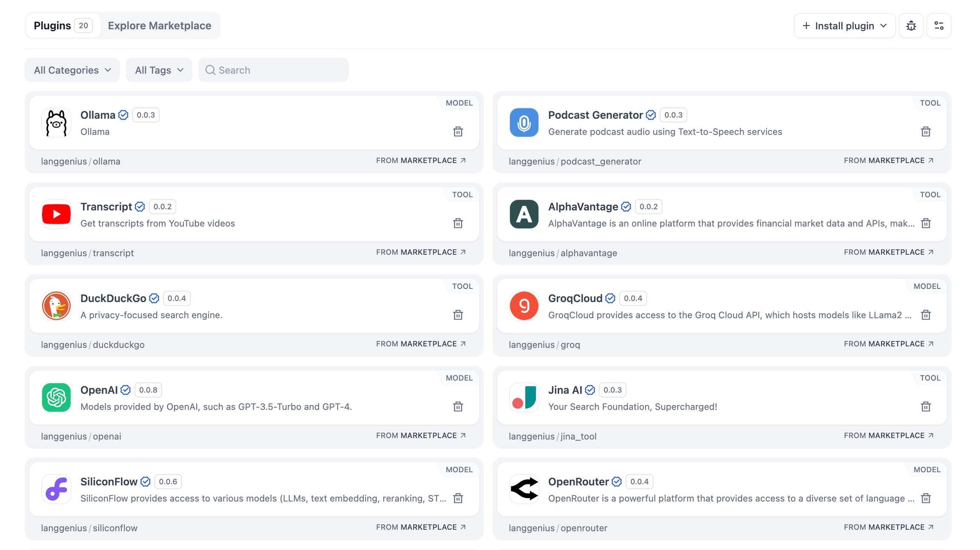The width and height of the screenshot is (980, 550).
Task: Open Ollama's From Marketplace link
Action: [421, 161]
